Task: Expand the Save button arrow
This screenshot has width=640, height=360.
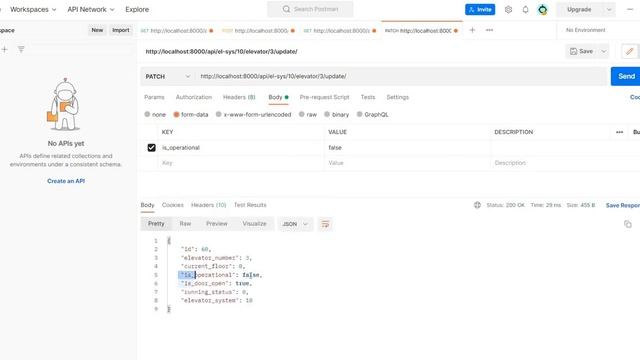Action: click(x=604, y=51)
